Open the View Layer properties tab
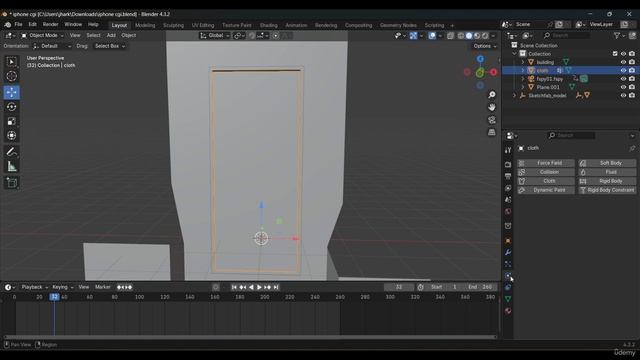Image resolution: width=640 pixels, height=360 pixels. click(508, 188)
